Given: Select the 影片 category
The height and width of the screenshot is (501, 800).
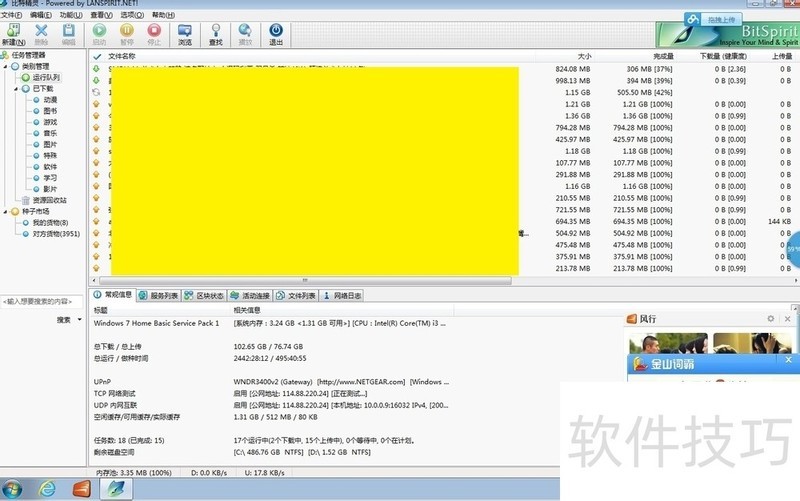Looking at the screenshot, I should coord(51,189).
